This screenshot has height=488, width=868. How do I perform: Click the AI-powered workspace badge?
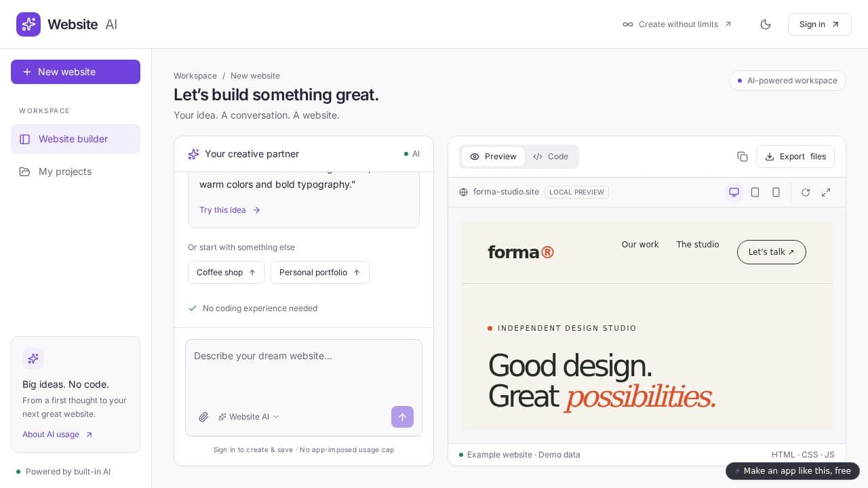787,81
